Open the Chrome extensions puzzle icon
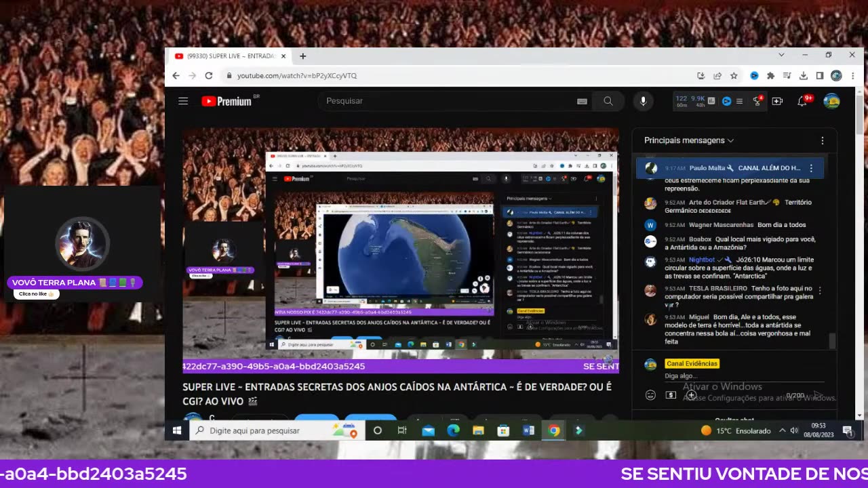The height and width of the screenshot is (488, 868). (770, 76)
